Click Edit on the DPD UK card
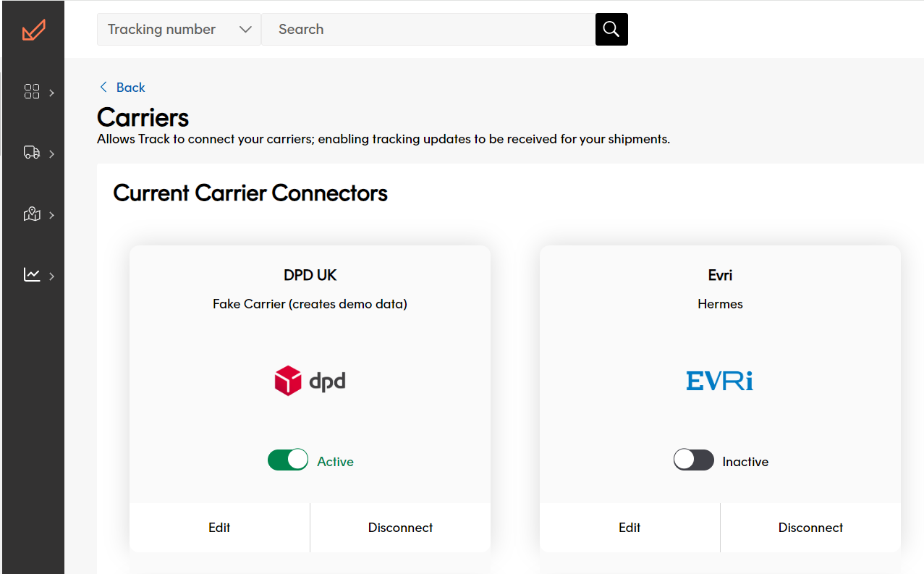Viewport: 924px width, 574px height. [219, 528]
